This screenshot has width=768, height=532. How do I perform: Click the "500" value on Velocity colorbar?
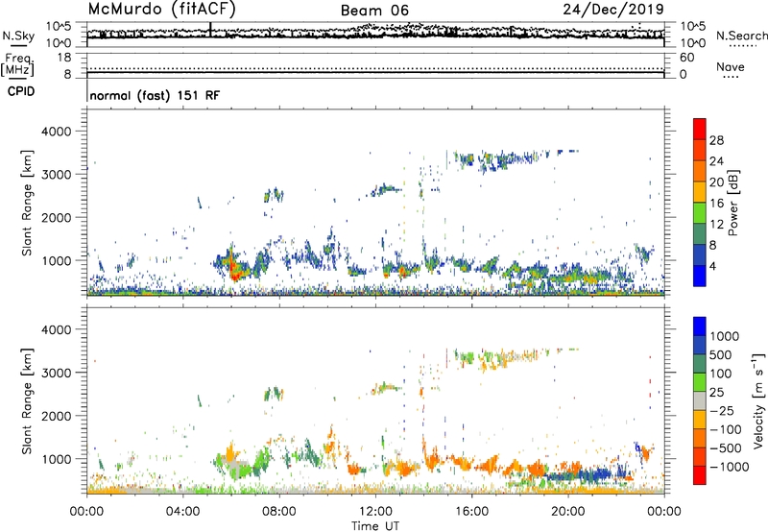721,354
